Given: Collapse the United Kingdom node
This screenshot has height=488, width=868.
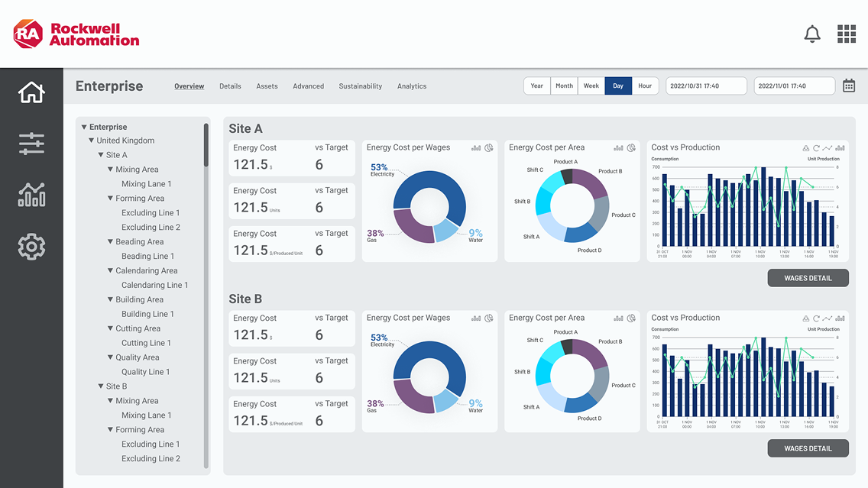Looking at the screenshot, I should click(92, 141).
